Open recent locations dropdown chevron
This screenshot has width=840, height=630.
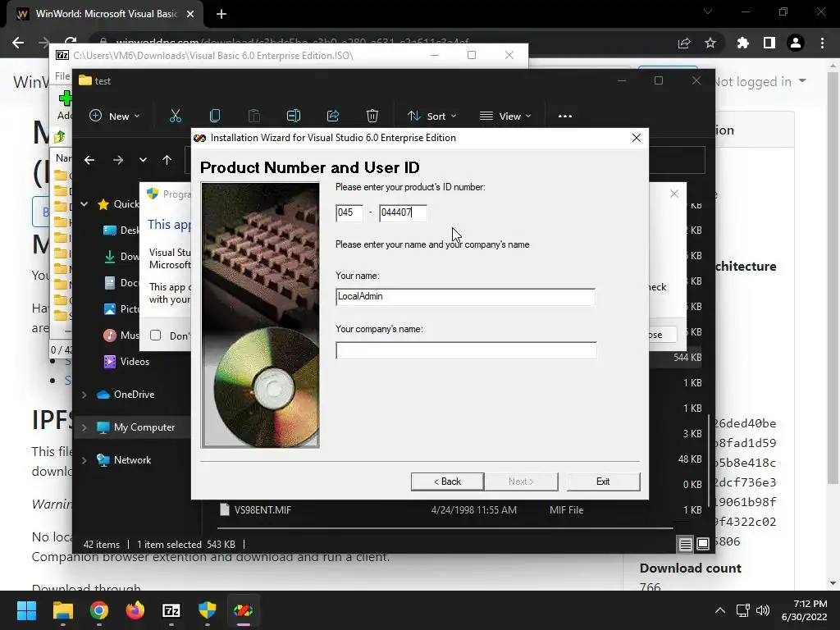pyautogui.click(x=143, y=160)
